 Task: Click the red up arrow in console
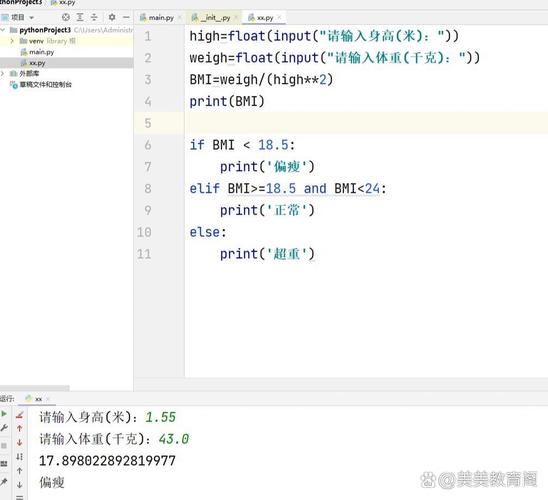pos(20,429)
